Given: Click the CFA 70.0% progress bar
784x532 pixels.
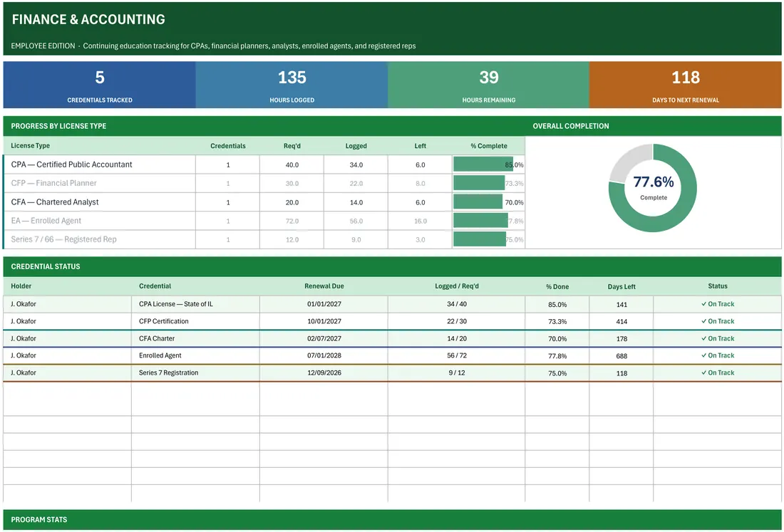Looking at the screenshot, I should click(x=478, y=202).
